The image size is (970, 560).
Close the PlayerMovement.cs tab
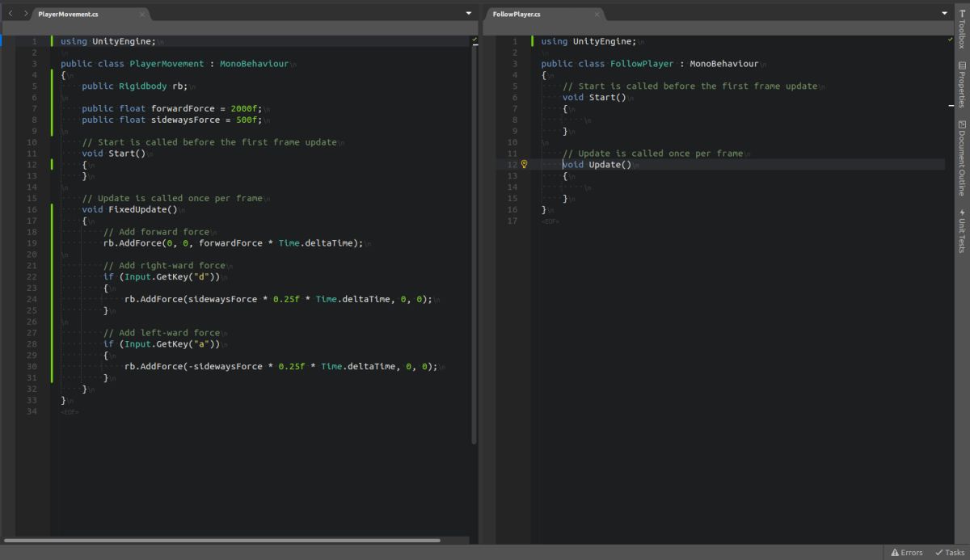click(142, 15)
